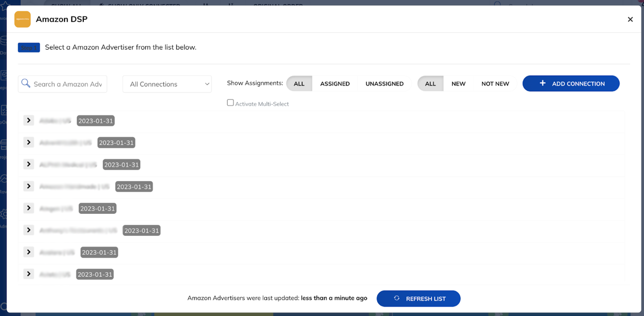Viewport: 644px width, 316px height.
Task: Expand the first advertiser row chevron
Action: (x=29, y=120)
